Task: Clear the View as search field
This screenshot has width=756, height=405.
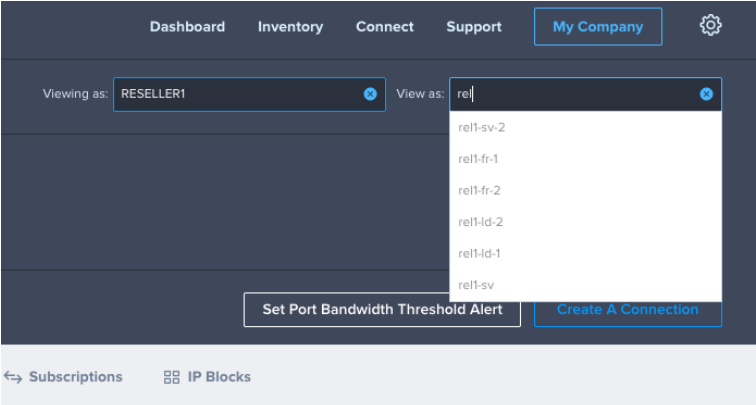Action: coord(706,94)
